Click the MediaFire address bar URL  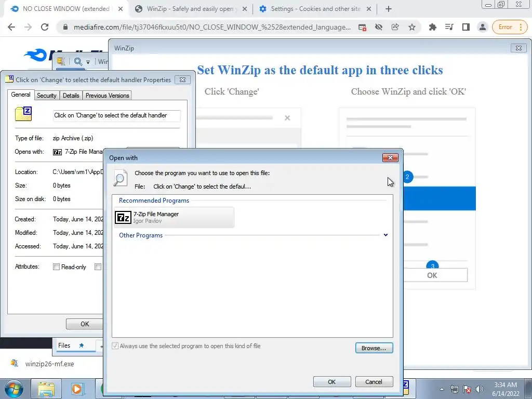tap(212, 27)
